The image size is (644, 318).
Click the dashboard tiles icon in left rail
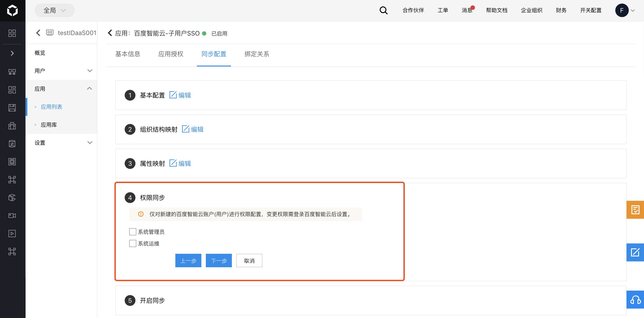pos(12,90)
